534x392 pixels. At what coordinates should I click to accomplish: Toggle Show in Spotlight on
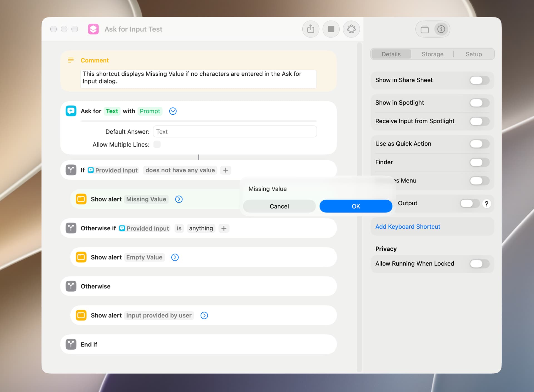479,103
